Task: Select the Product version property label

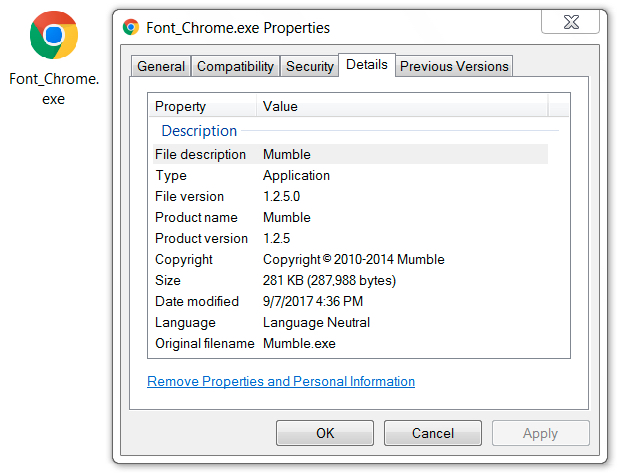Action: 201,238
